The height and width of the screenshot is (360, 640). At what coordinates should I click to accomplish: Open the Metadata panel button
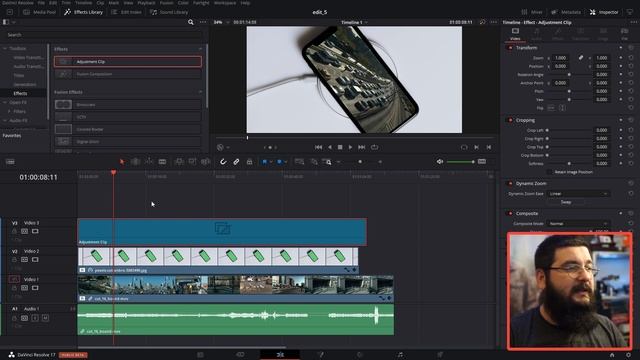[566, 12]
